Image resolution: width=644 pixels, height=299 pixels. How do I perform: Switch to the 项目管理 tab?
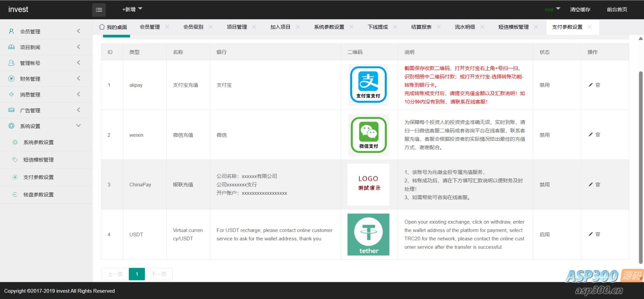click(237, 27)
